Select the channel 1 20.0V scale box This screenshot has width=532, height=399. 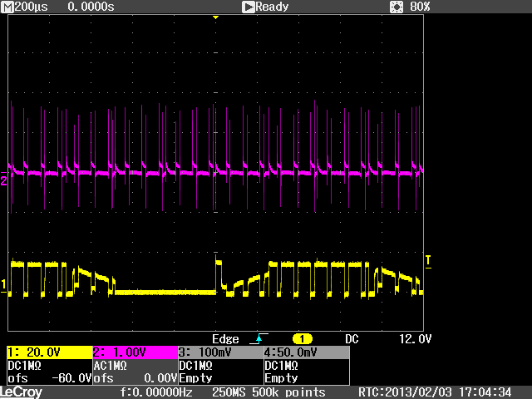click(x=50, y=352)
